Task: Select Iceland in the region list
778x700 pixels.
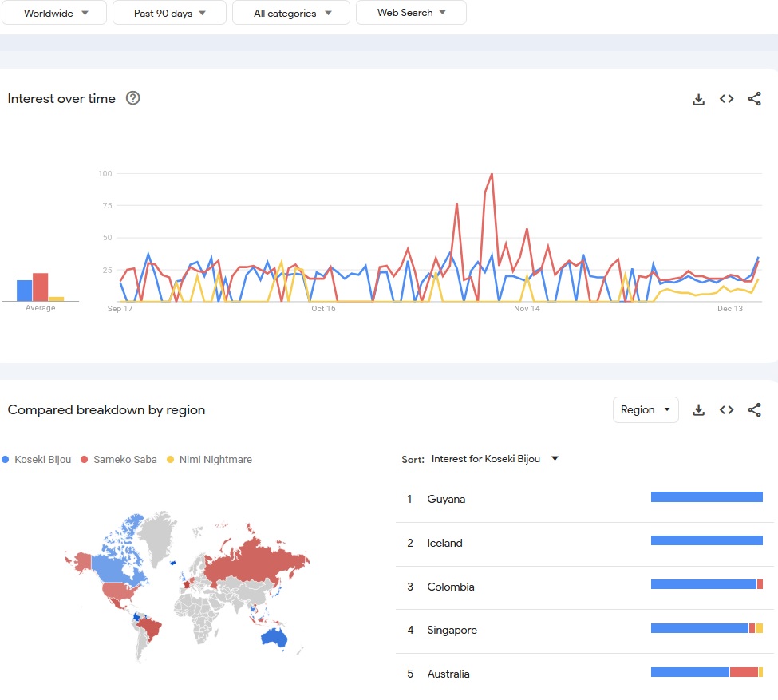Action: click(584, 543)
